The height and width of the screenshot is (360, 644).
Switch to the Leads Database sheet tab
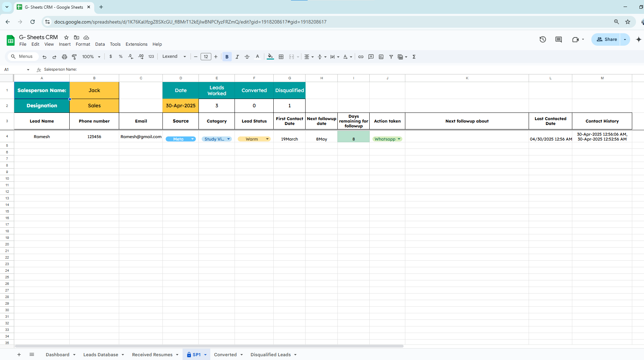100,354
